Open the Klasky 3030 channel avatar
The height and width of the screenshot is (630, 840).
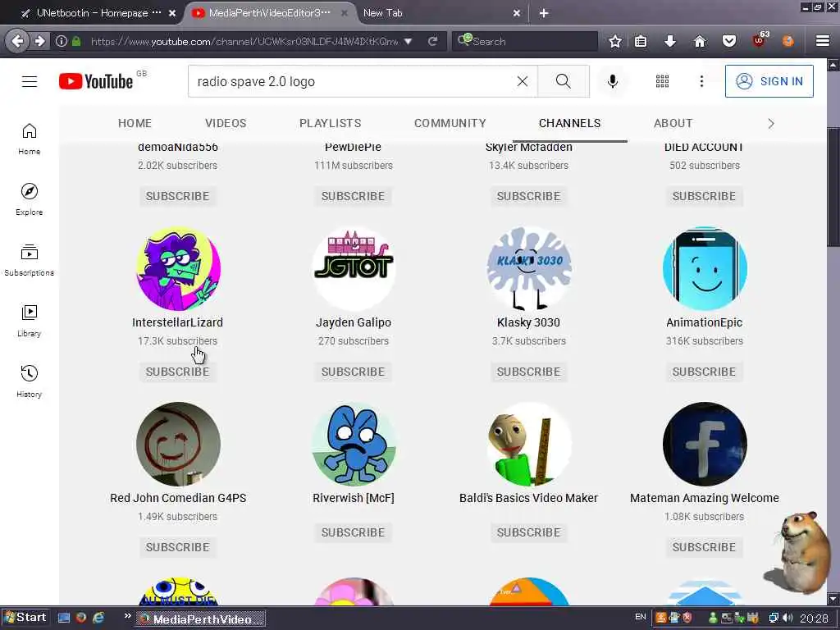pyautogui.click(x=529, y=268)
